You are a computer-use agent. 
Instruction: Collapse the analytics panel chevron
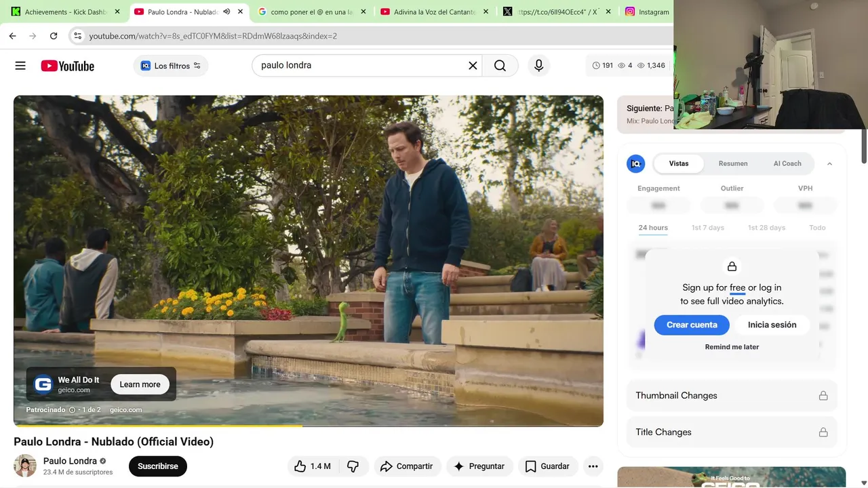[x=829, y=163]
